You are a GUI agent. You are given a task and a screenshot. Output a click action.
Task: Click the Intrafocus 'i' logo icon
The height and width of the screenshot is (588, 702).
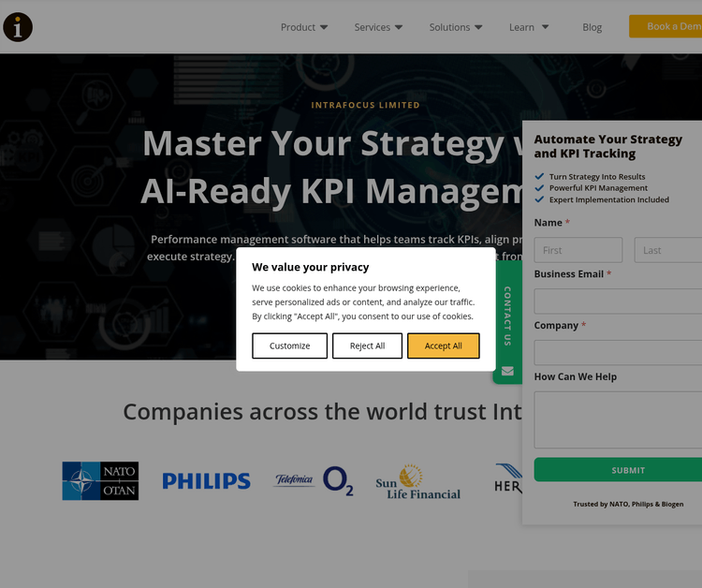pos(18,27)
